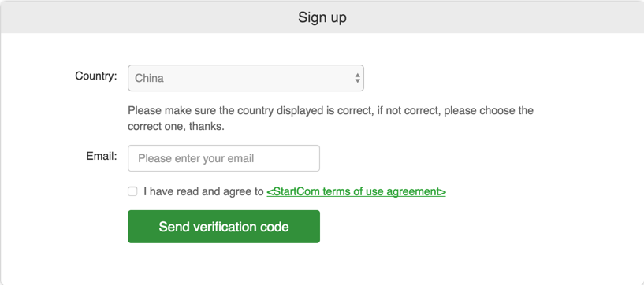Screen dimensions: 644x285
Task: Select the China text in country selector
Action: (149, 78)
